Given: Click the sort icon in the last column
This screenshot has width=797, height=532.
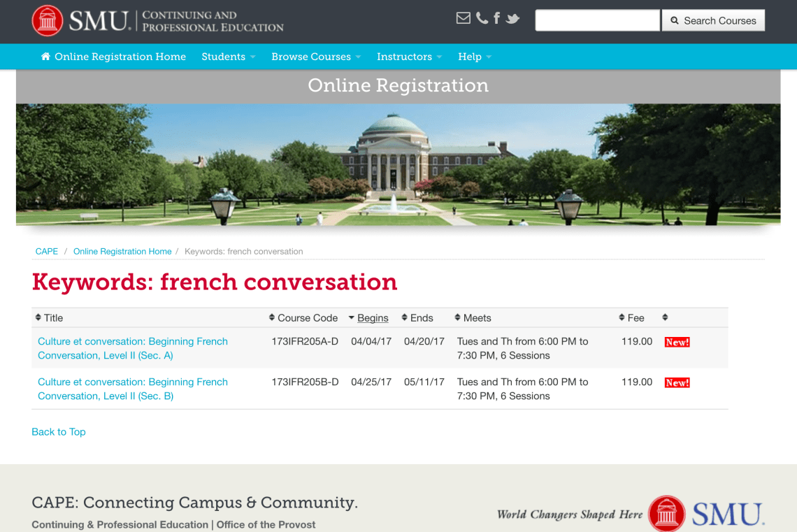Looking at the screenshot, I should click(665, 317).
